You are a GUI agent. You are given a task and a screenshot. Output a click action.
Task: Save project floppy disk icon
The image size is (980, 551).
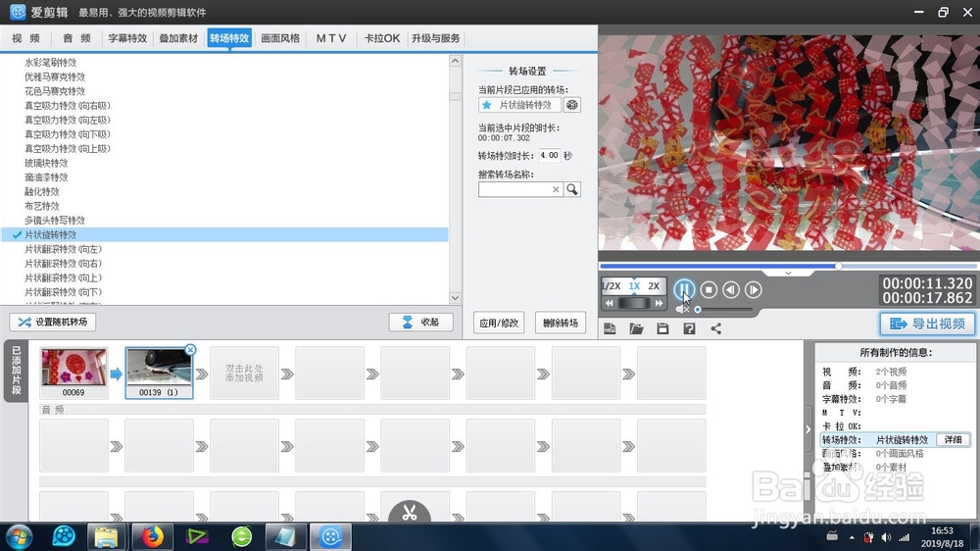click(662, 329)
